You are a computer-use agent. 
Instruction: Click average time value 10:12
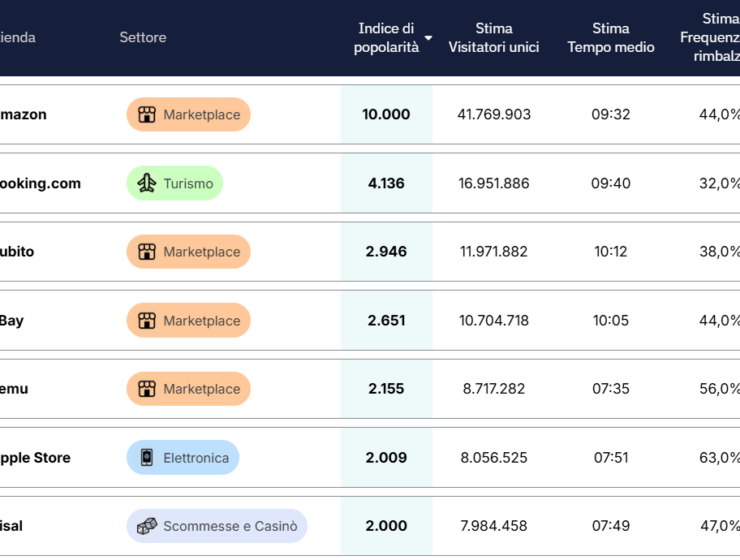tap(611, 251)
